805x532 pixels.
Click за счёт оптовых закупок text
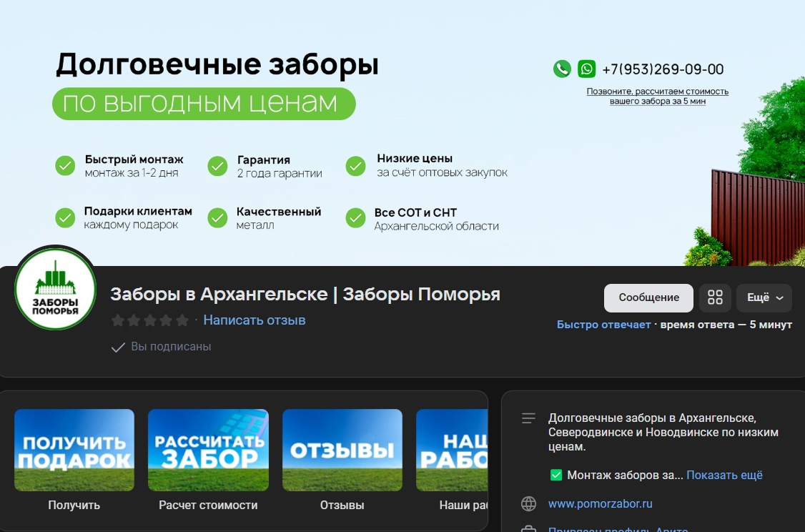click(442, 172)
